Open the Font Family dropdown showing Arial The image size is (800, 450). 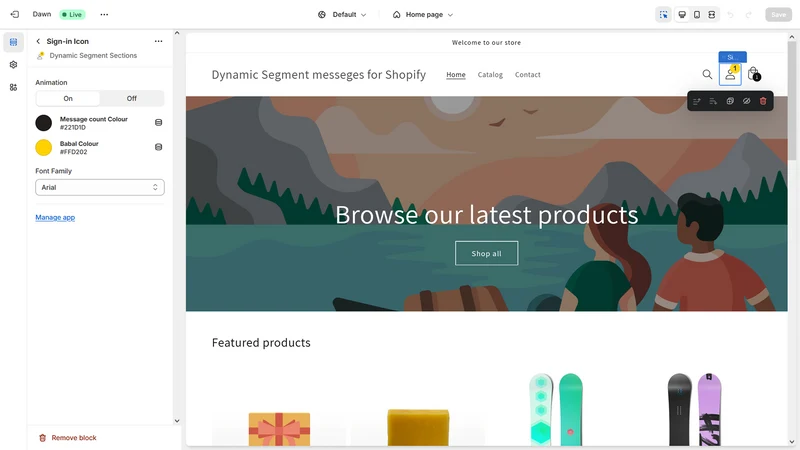(99, 187)
